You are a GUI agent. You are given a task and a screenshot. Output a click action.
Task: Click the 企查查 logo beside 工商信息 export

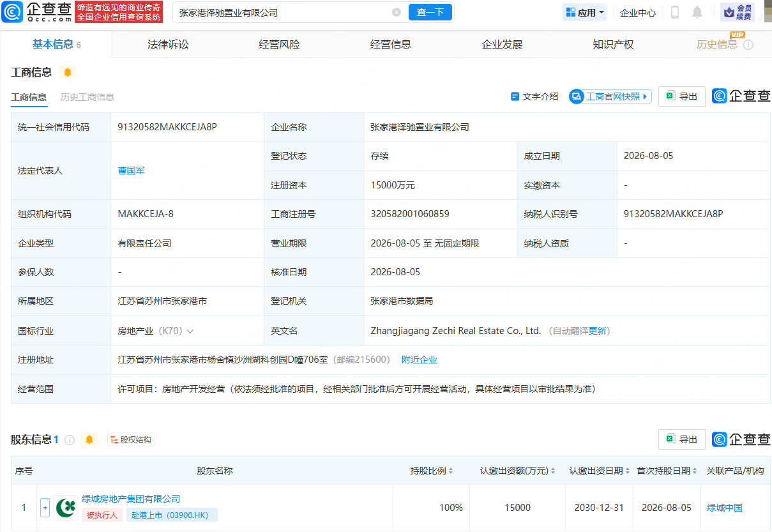click(x=741, y=96)
